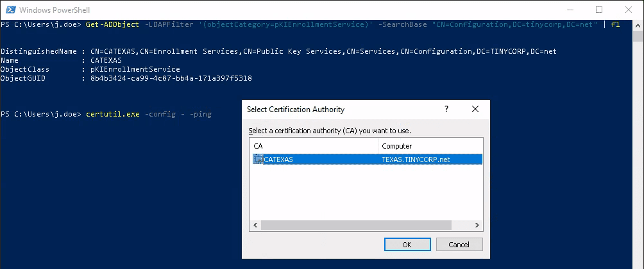Viewport: 644px width, 269px height.
Task: Close the Select Certification Authority dialog
Action: (475, 110)
